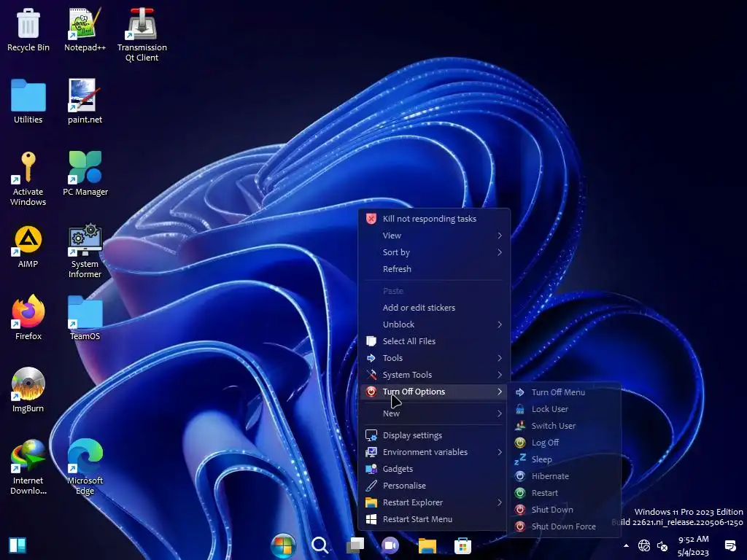747x560 pixels.
Task: Click the muted volume tray icon
Action: (662, 545)
